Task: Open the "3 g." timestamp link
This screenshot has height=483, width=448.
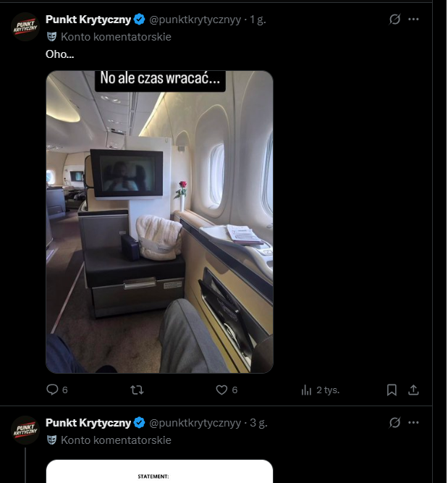Action: 258,422
